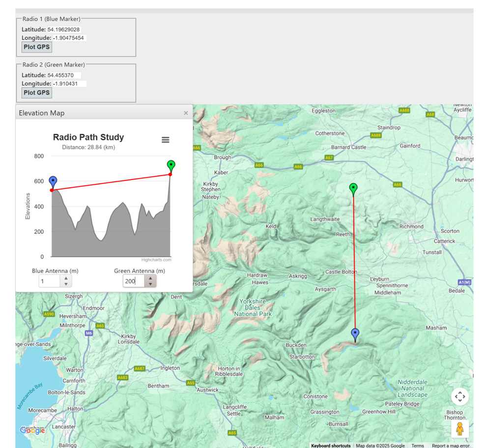Close the Elevation Map dialog
The height and width of the screenshot is (448, 485).
pos(186,113)
